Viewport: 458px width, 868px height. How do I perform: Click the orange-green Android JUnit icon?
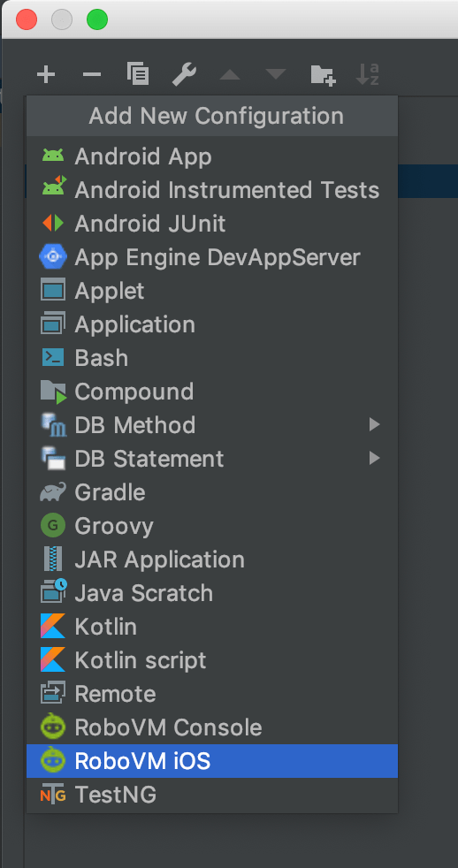[53, 224]
